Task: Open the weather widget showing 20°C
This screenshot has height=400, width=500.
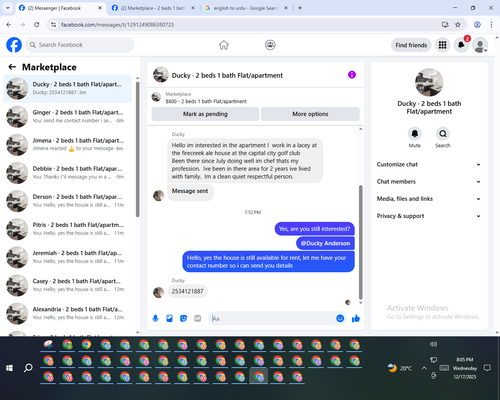Action: [x=400, y=368]
